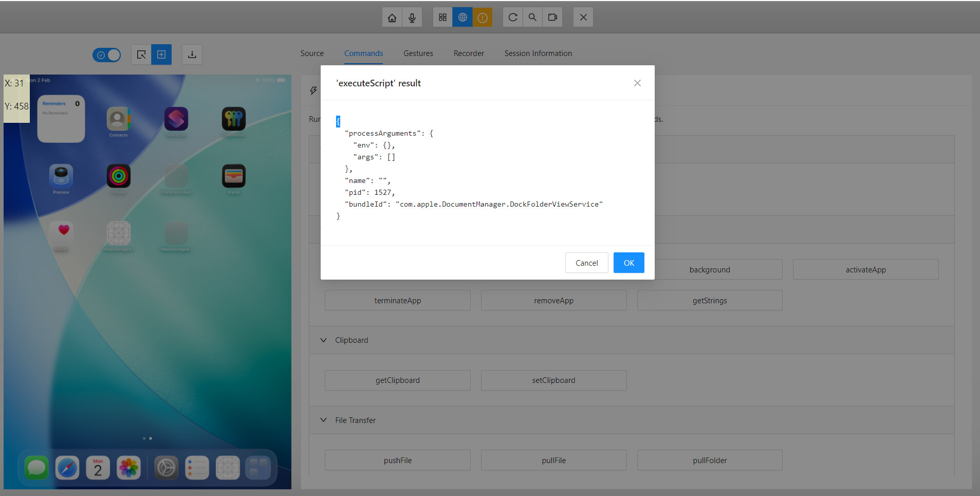Start recording with the video camera icon
Viewport: 980px width, 496px height.
tap(552, 17)
